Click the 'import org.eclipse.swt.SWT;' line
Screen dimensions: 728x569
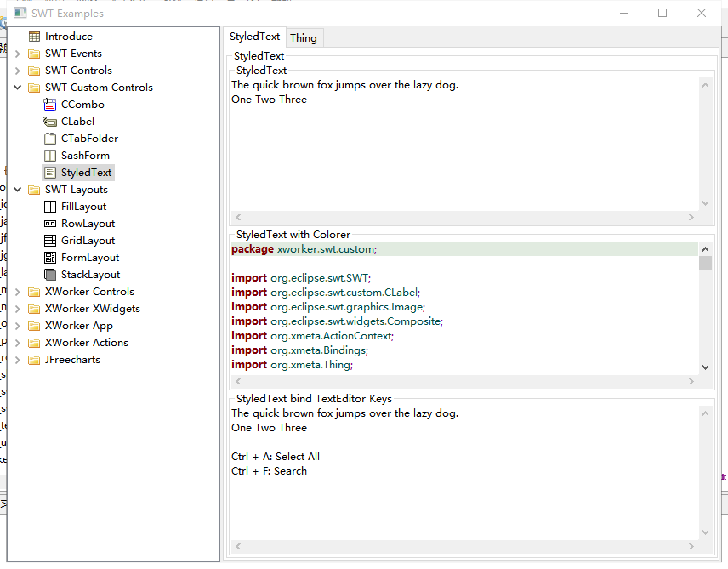(x=301, y=278)
